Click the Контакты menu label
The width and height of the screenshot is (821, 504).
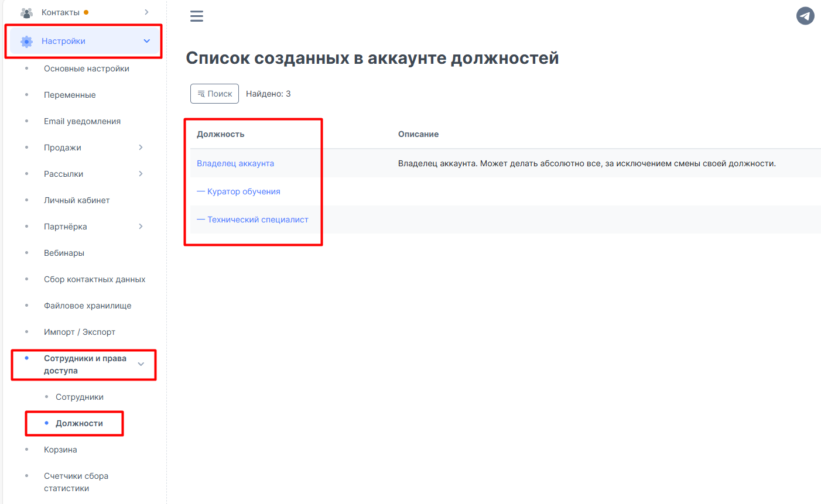click(x=60, y=12)
